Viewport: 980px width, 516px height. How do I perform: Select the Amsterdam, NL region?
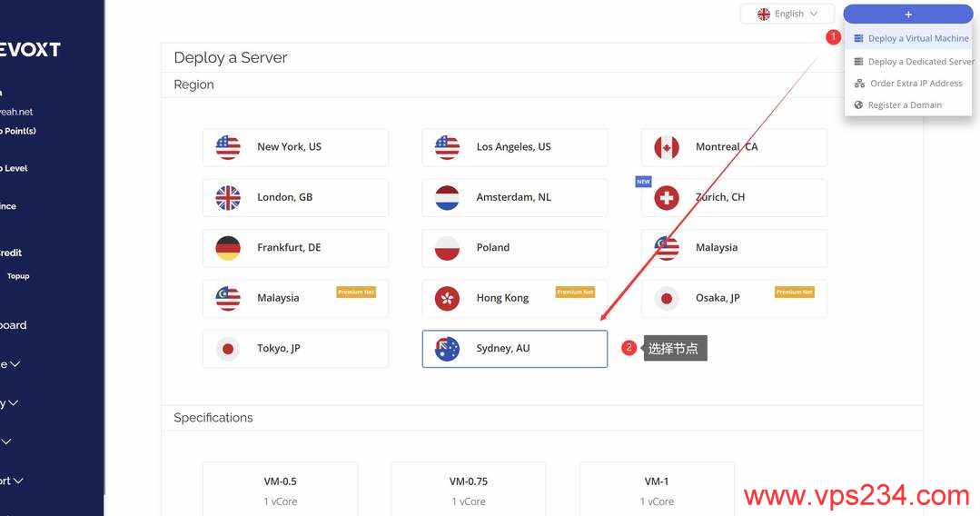pyautogui.click(x=514, y=198)
